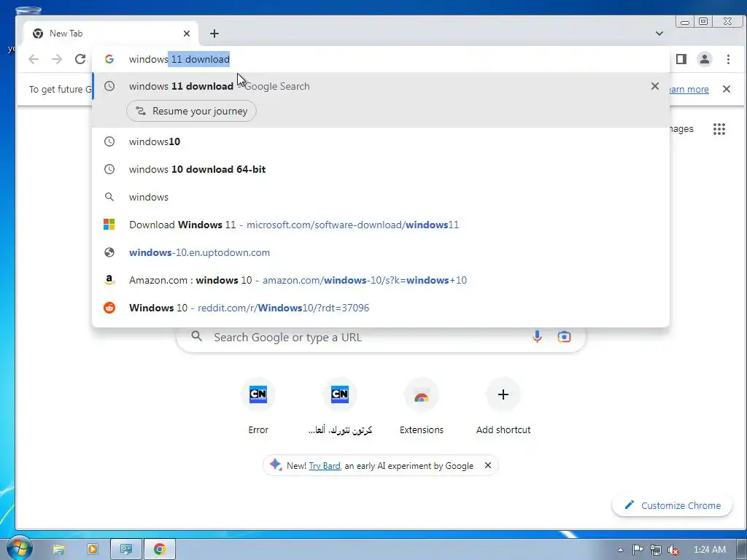The image size is (747, 560).
Task: Open the Extensions shortcut
Action: 422,405
